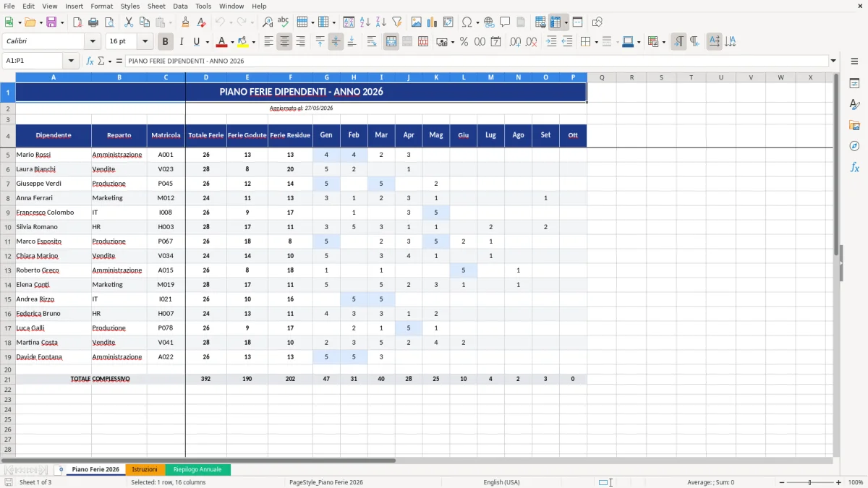
Task: Open Function Wizard next to Name Box
Action: point(90,61)
